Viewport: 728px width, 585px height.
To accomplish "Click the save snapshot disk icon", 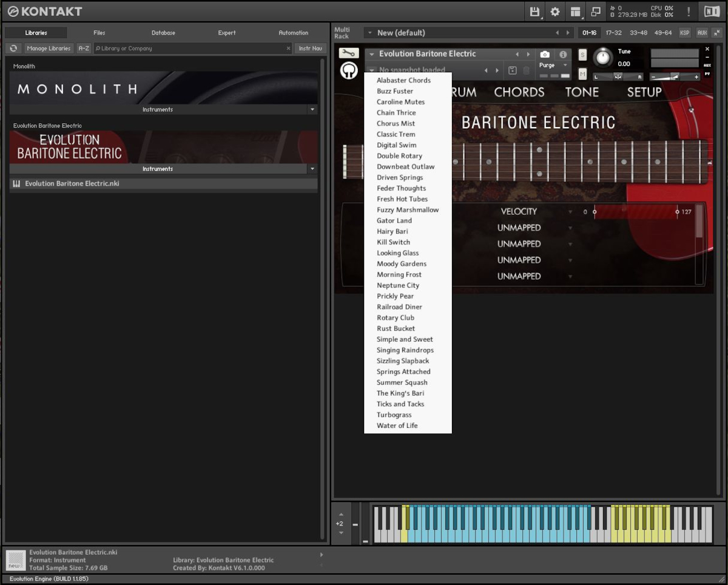I will click(512, 70).
